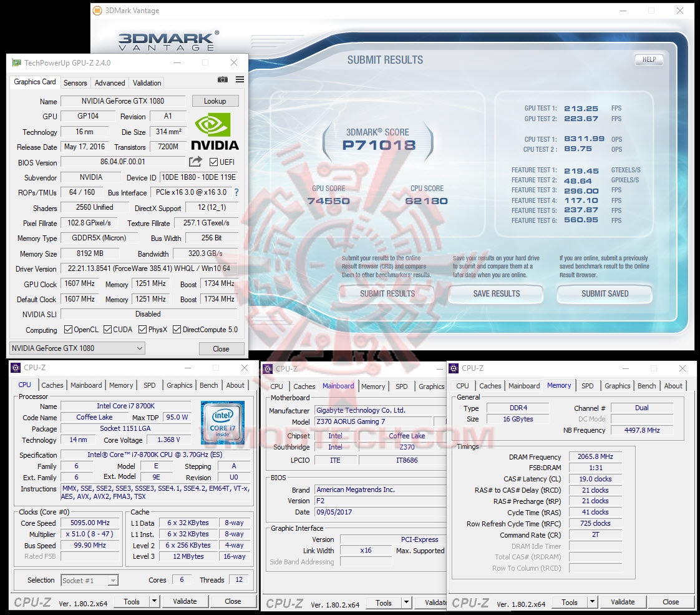The height and width of the screenshot is (615, 700).
Task: Click the GPU-Z screenshot camera icon
Action: (222, 79)
